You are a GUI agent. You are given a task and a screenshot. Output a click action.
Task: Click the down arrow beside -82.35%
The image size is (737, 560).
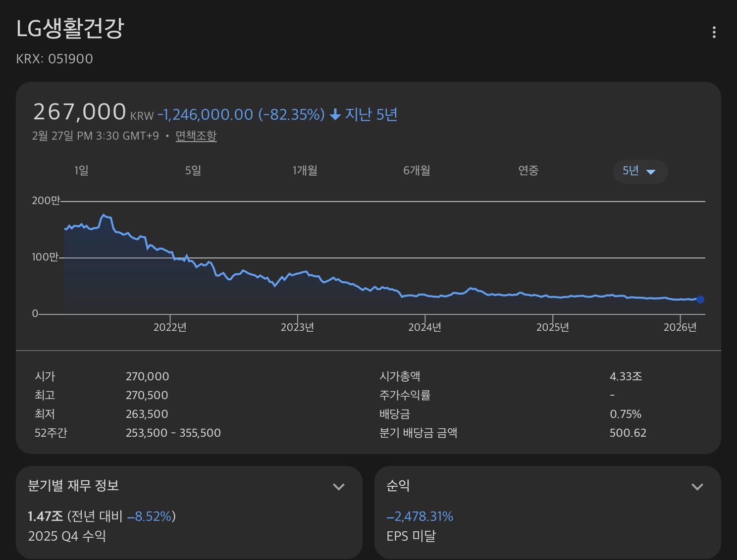click(335, 115)
